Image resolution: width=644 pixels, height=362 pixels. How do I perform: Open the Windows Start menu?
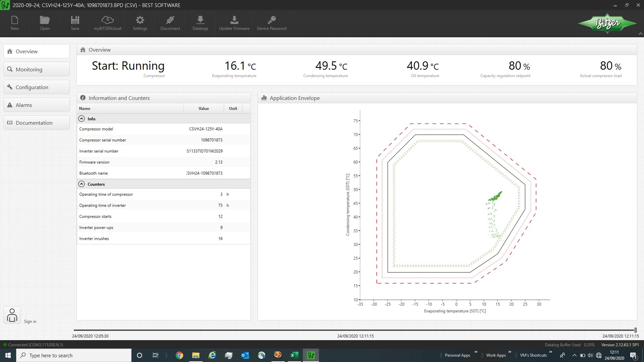(x=8, y=355)
